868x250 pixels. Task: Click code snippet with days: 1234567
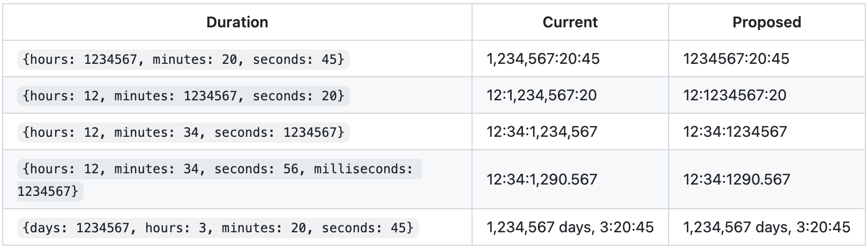tap(218, 227)
